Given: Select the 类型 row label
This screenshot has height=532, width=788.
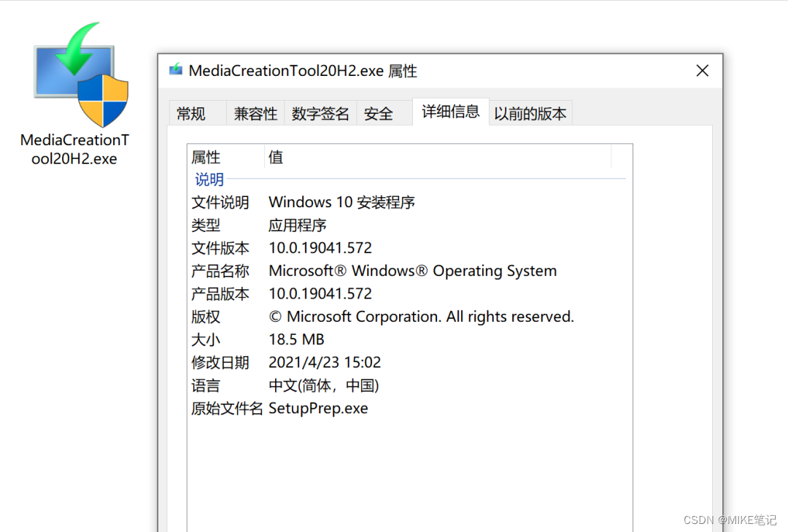Looking at the screenshot, I should 206,225.
